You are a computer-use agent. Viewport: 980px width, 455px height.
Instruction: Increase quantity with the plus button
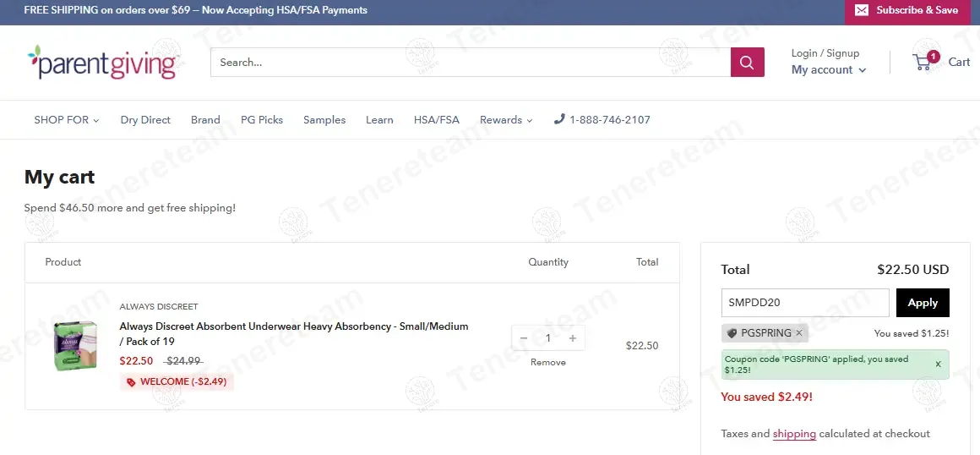pyautogui.click(x=572, y=338)
